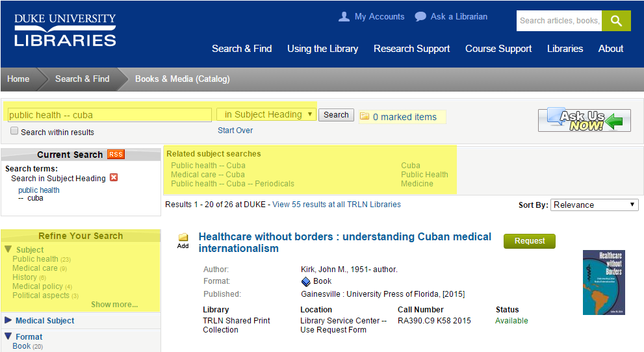Go to Search & Find breadcrumb
This screenshot has height=352, width=644.
[x=82, y=79]
